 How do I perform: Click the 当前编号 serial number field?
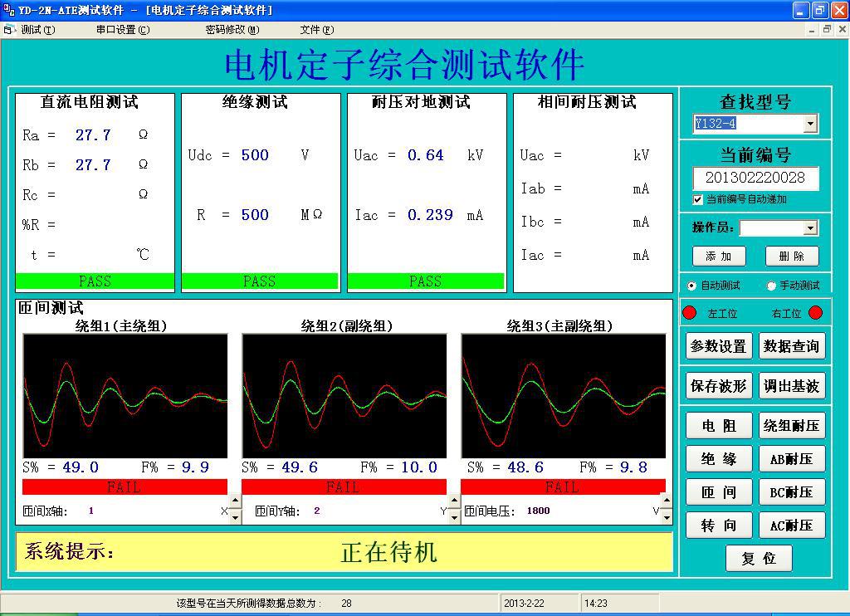coord(755,178)
